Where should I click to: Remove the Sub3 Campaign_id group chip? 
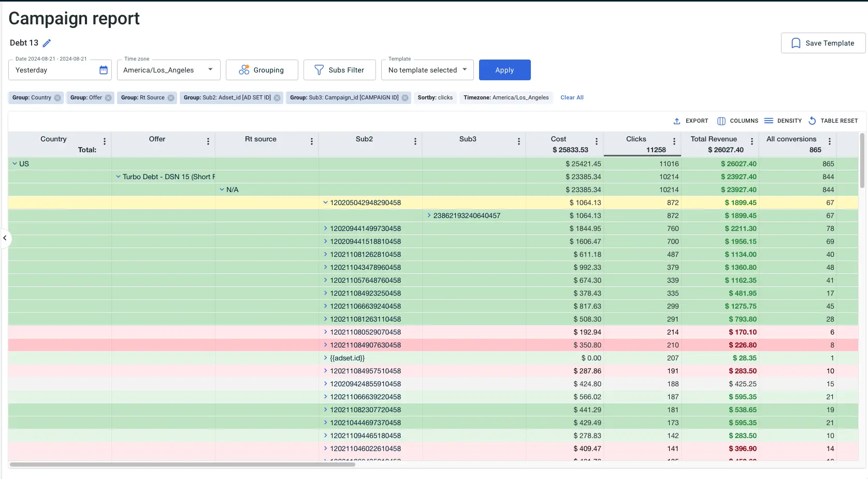[405, 98]
